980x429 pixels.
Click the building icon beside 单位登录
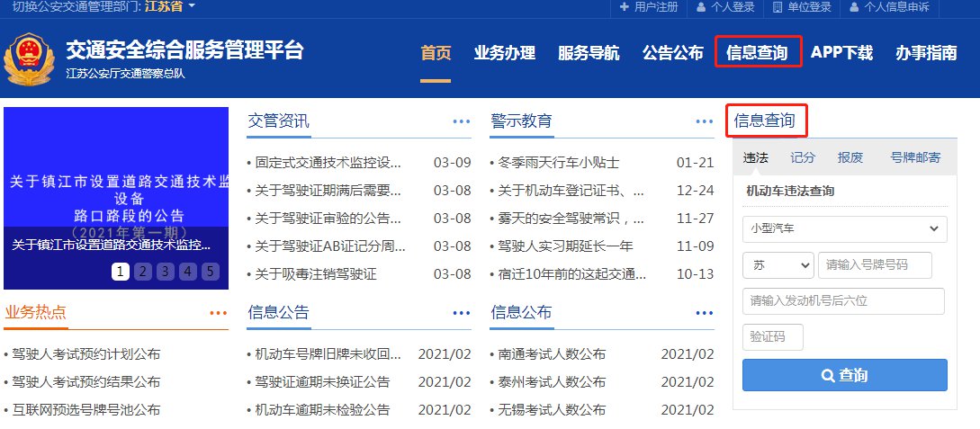(x=778, y=7)
